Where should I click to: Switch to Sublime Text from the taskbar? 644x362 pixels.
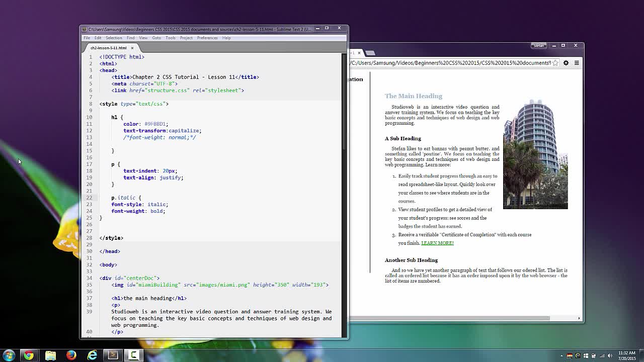point(113,355)
